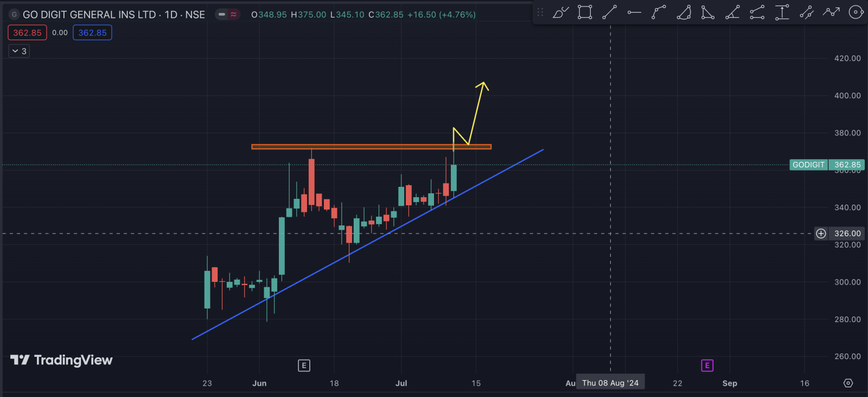Click the Jun label on time axis
The height and width of the screenshot is (397, 868).
pyautogui.click(x=259, y=383)
